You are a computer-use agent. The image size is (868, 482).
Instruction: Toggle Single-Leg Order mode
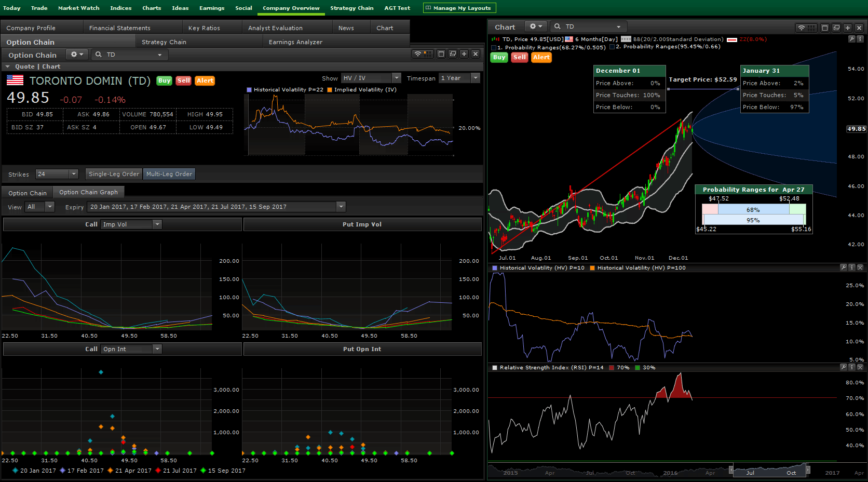[x=114, y=174]
